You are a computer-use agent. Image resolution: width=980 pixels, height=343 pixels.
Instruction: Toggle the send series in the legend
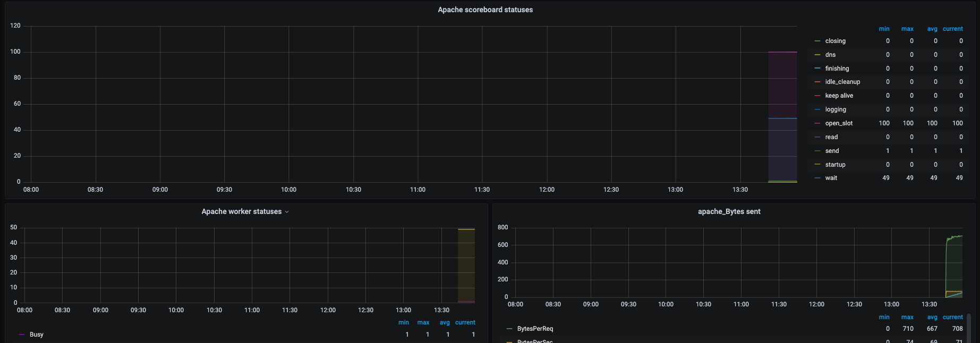832,151
